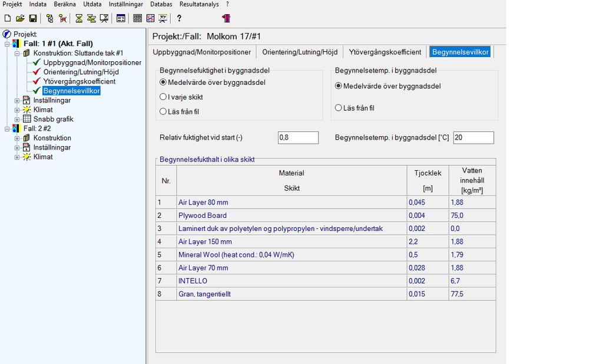603x364 pixels.
Task: Click the hourglass with screen film icon
Action: (104, 18)
